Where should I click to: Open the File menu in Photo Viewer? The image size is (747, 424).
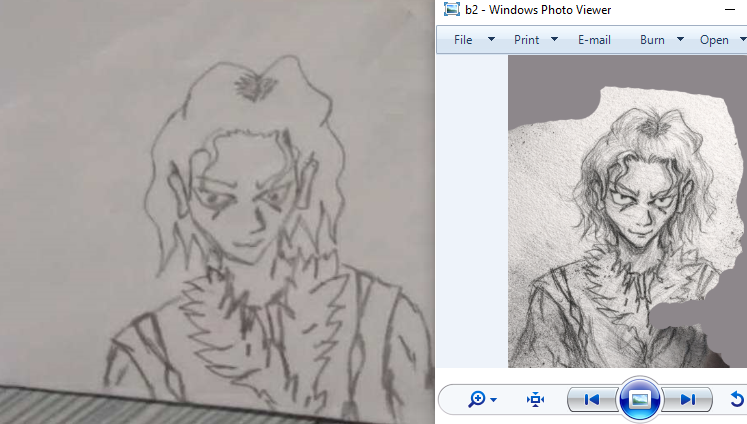pos(463,40)
